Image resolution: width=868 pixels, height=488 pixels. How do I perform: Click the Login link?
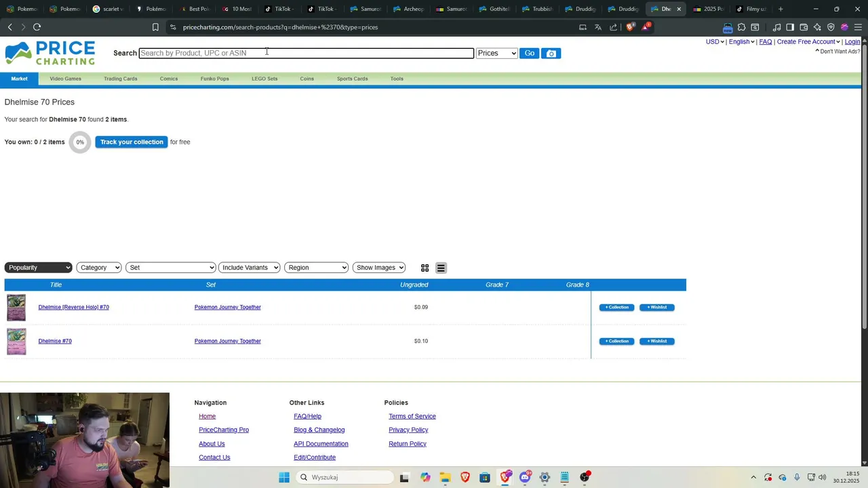tap(852, 42)
